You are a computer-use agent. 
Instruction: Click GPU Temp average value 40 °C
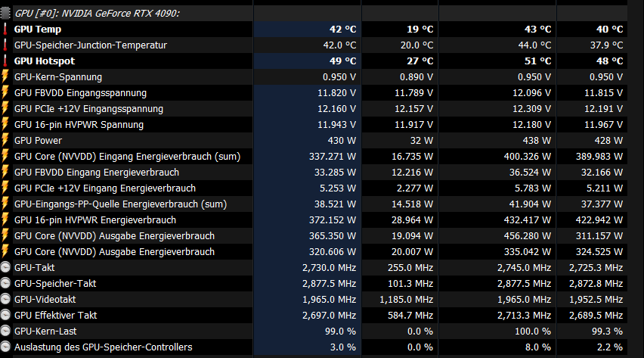(x=609, y=30)
